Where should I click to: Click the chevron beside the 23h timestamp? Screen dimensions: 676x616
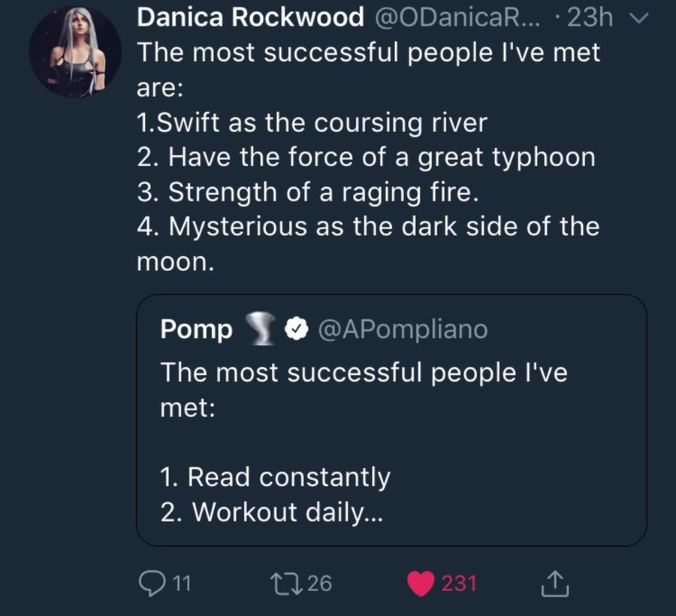tap(640, 19)
